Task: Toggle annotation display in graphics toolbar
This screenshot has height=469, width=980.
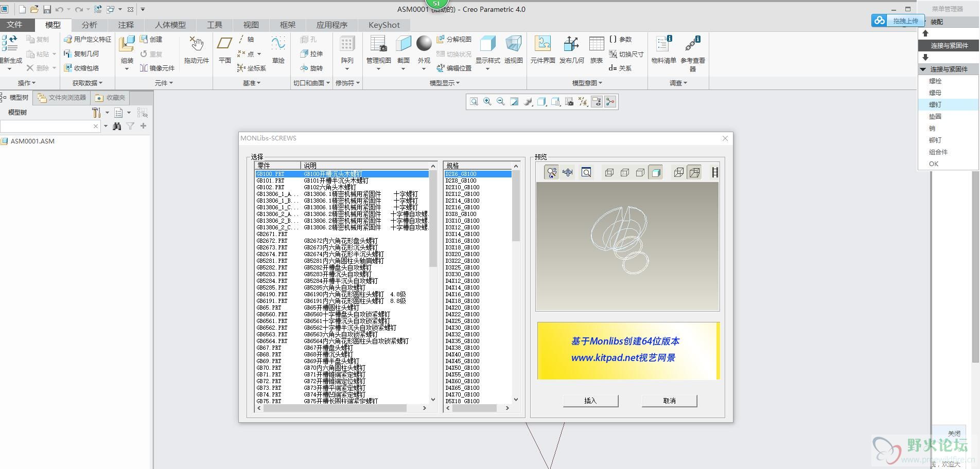Action: click(597, 102)
